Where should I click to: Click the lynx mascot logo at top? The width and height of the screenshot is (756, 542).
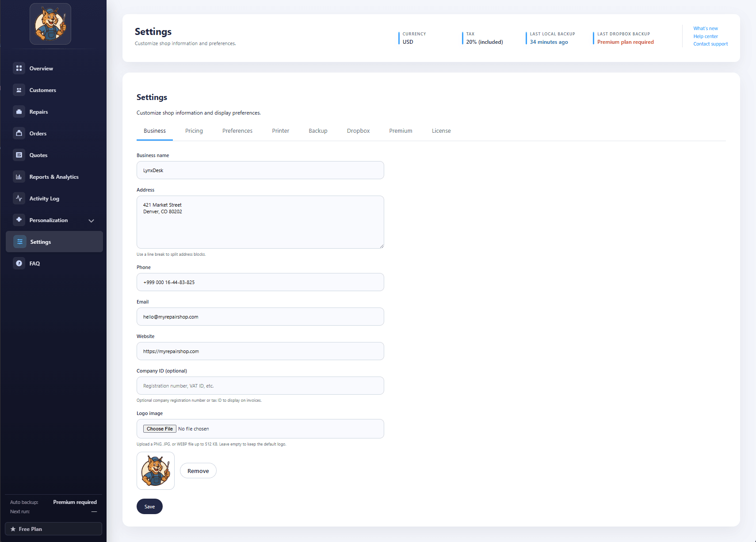tap(50, 24)
